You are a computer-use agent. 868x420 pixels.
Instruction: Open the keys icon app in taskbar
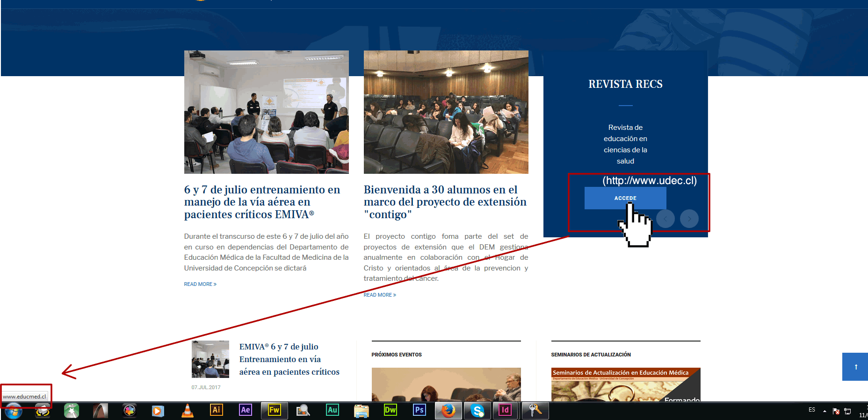pyautogui.click(x=535, y=410)
